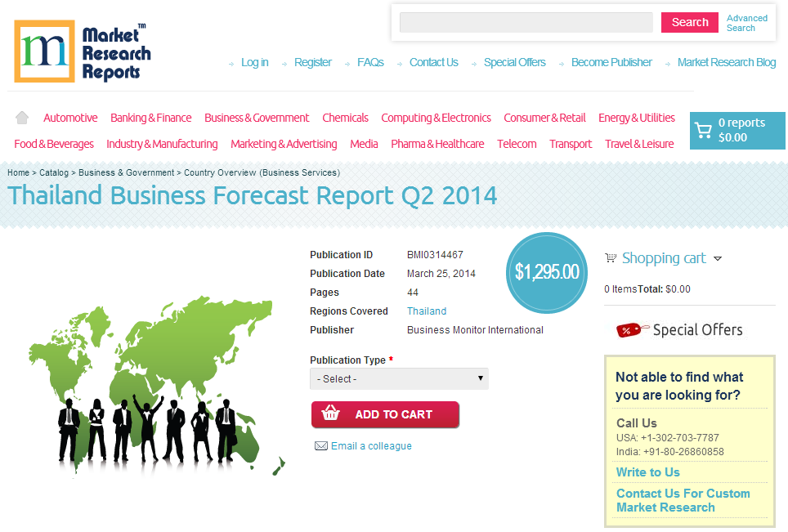Expand the Shopping cart chevron arrow
Screen dimensions: 788x532
pyautogui.click(x=719, y=258)
